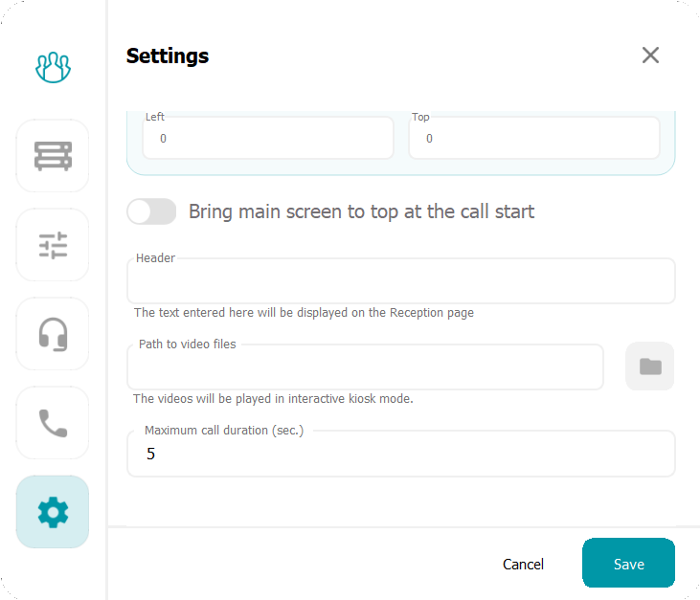The width and height of the screenshot is (700, 600).
Task: Open the server section in the sidebar
Action: 53,156
